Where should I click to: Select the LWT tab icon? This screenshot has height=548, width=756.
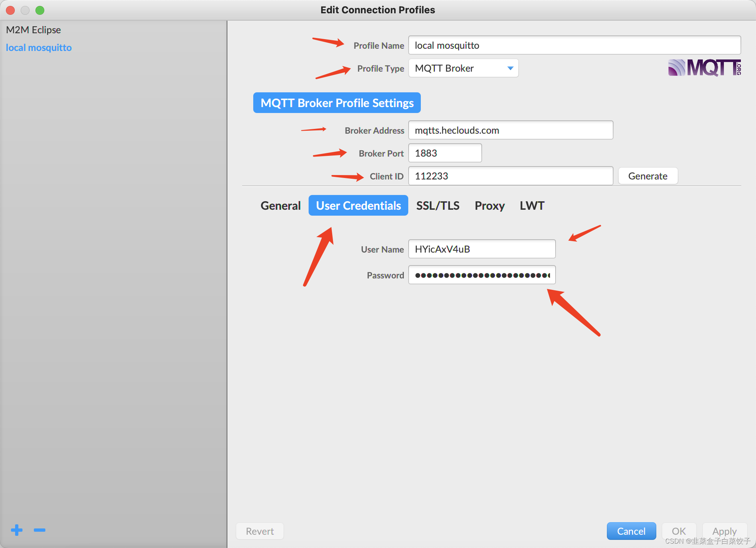(x=531, y=206)
